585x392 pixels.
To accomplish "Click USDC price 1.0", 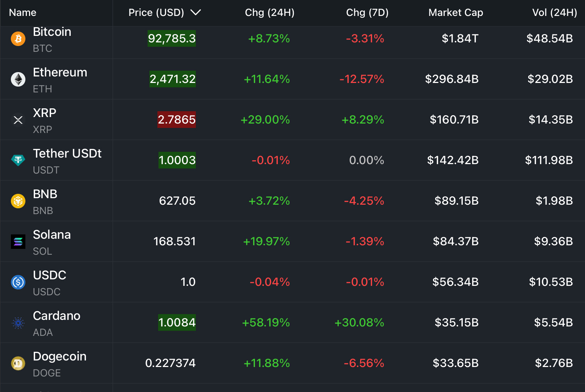I will coord(188,282).
